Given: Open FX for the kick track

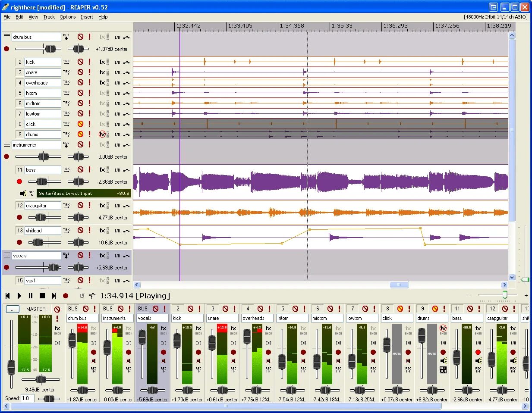Looking at the screenshot, I should point(102,62).
